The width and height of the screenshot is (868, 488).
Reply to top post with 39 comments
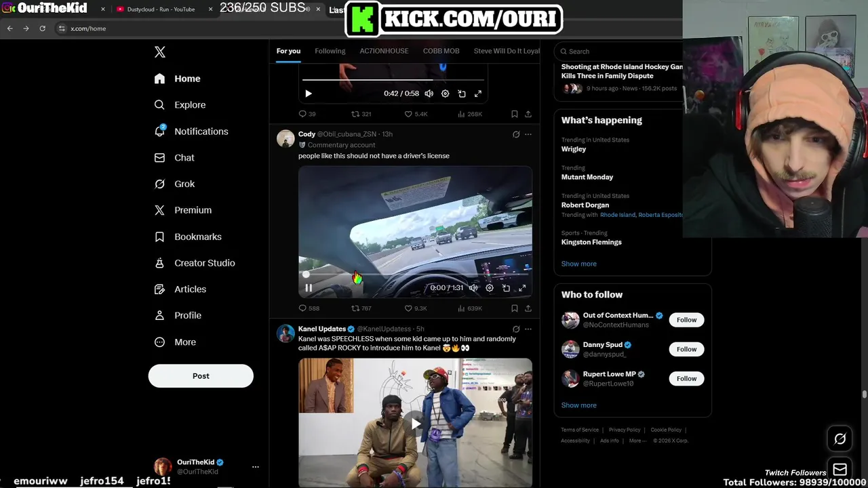(x=307, y=114)
